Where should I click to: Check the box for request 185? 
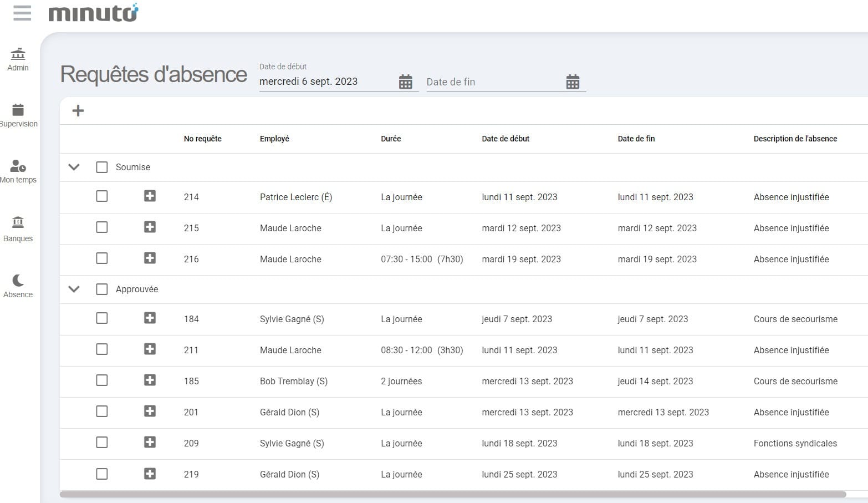point(102,380)
